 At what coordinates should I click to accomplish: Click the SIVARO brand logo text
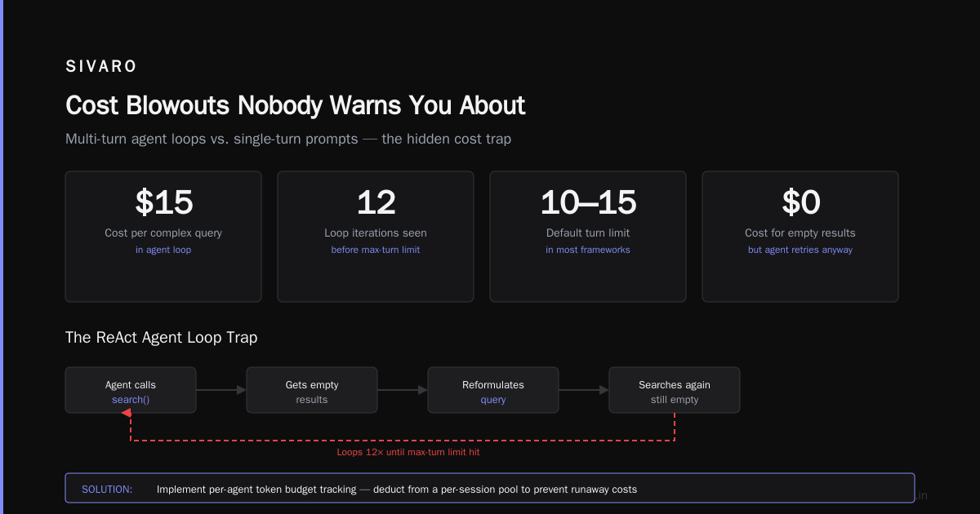(x=101, y=67)
